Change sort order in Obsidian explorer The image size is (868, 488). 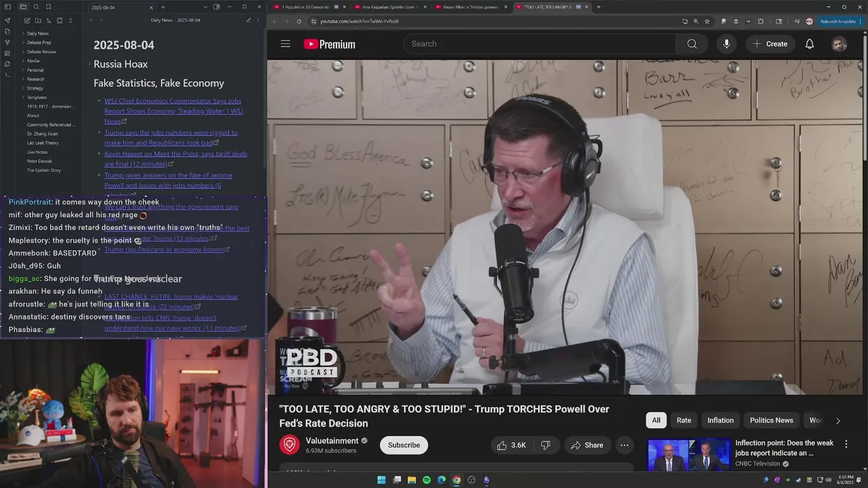click(x=48, y=20)
